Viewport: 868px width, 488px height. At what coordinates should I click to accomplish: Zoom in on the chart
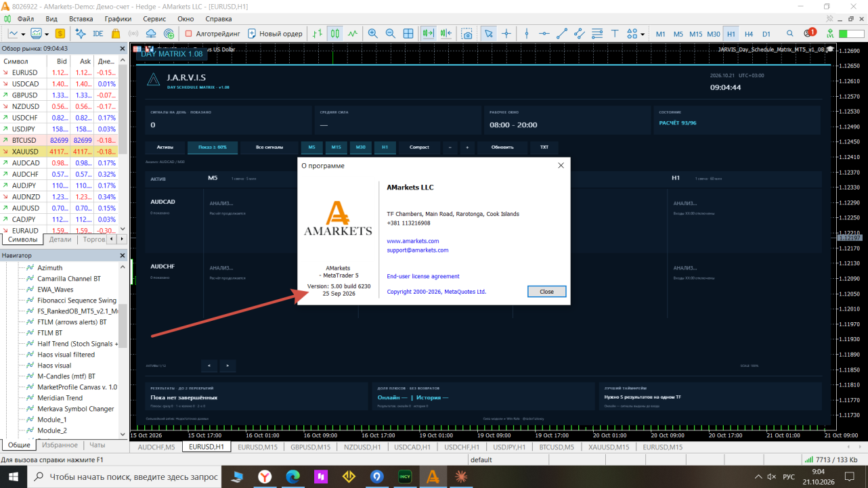[x=372, y=33]
